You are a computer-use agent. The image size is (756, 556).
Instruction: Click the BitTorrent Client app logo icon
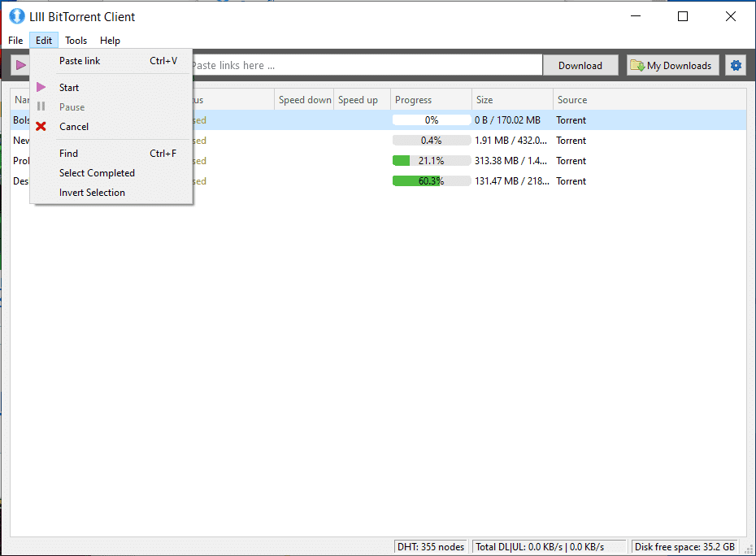click(17, 16)
